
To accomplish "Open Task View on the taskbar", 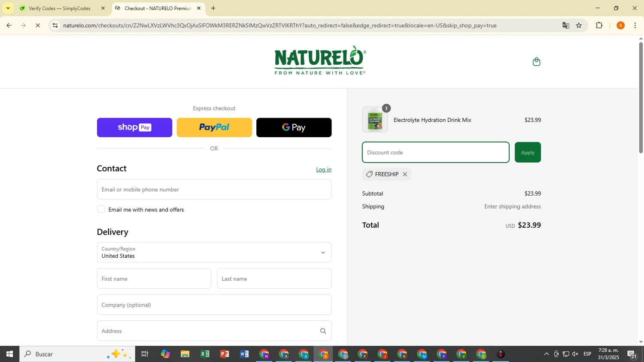I will [x=145, y=354].
